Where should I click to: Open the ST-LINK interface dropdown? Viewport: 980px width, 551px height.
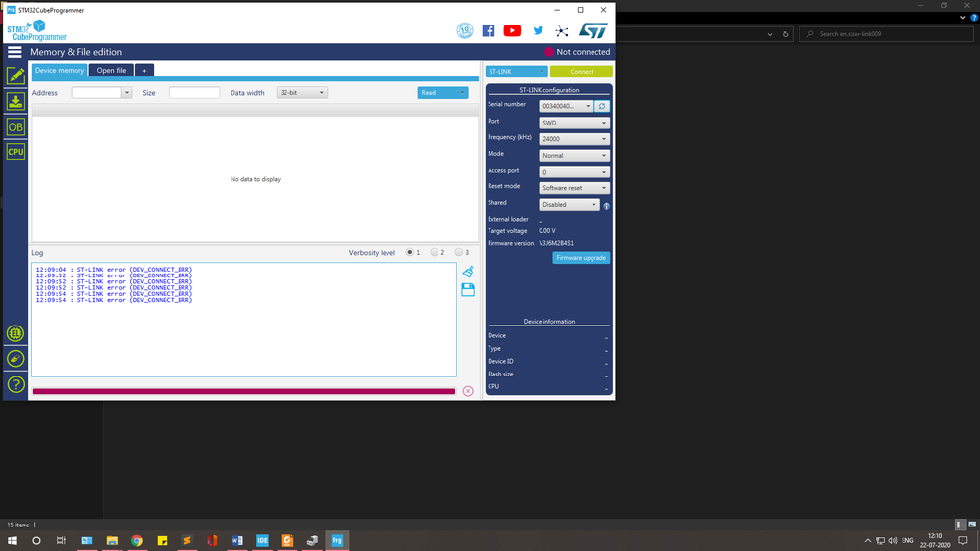[516, 72]
